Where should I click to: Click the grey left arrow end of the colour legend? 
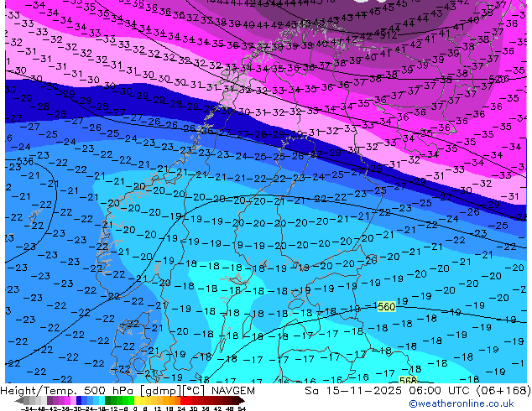pyautogui.click(x=18, y=400)
